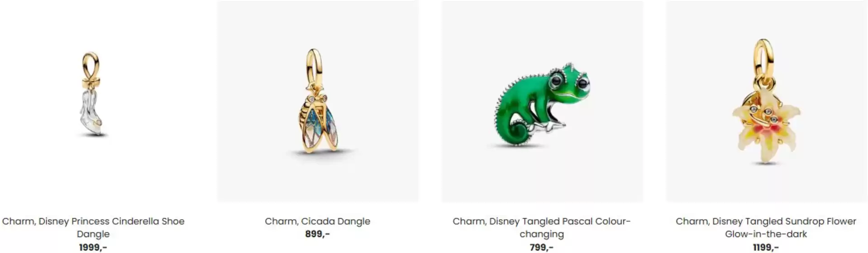Click the 'Disney Tangled Pascal Colour-changing' title
Image resolution: width=868 pixels, height=253 pixels.
click(x=542, y=227)
